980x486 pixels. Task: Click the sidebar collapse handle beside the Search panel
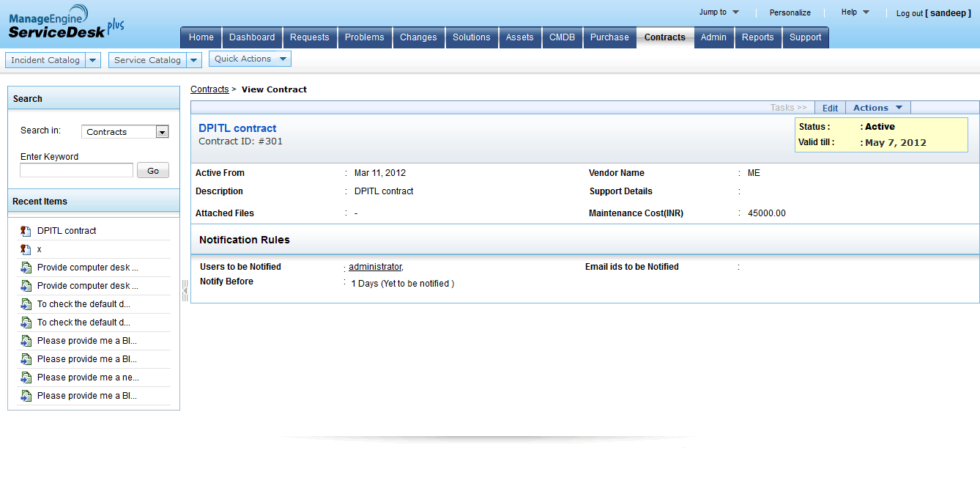[x=185, y=291]
